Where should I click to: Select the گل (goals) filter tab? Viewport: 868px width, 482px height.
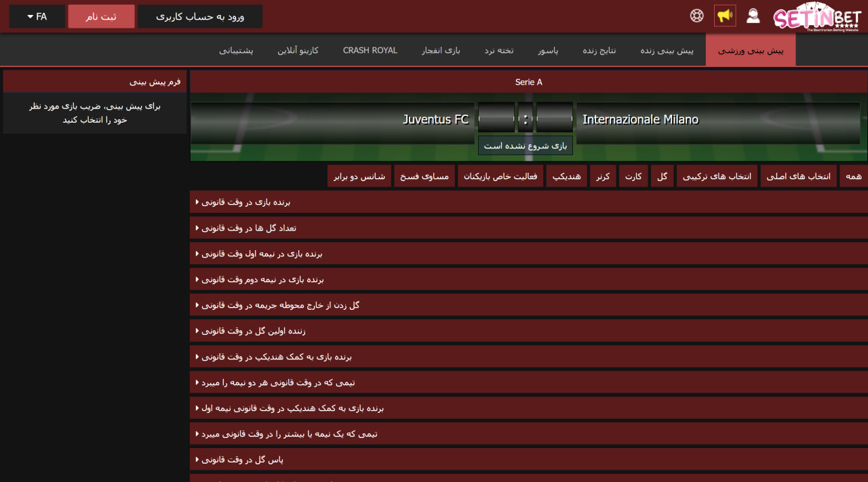tap(662, 175)
